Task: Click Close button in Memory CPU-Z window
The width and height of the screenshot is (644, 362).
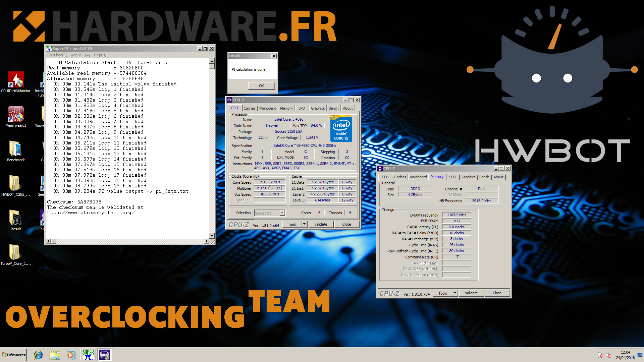Action: pos(497,293)
